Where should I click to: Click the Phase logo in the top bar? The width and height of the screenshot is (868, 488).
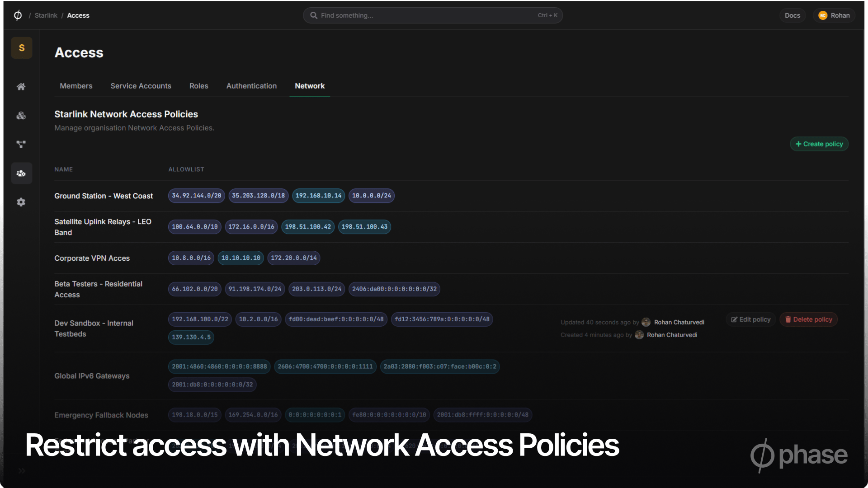coord(18,15)
